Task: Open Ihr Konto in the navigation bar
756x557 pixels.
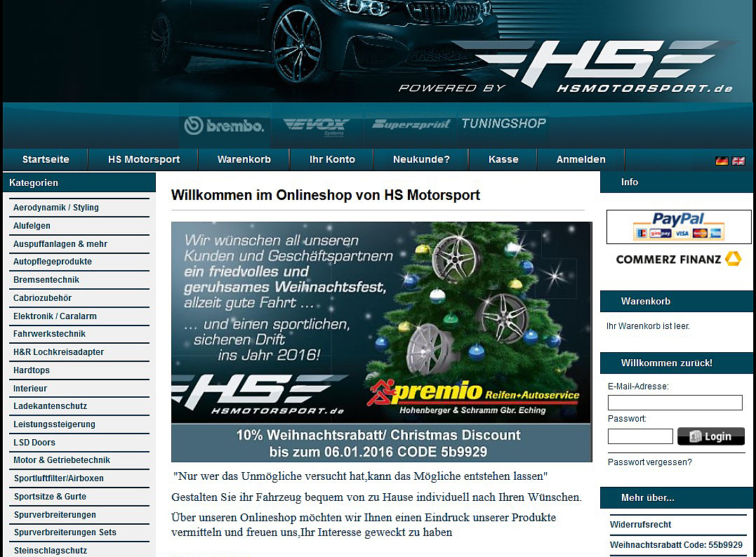Action: pos(332,159)
